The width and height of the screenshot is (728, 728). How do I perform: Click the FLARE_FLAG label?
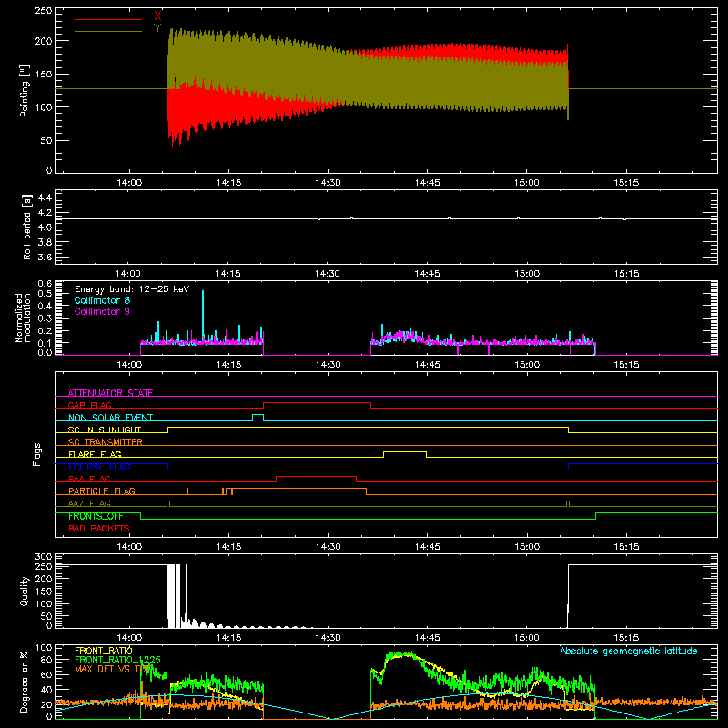(x=95, y=454)
